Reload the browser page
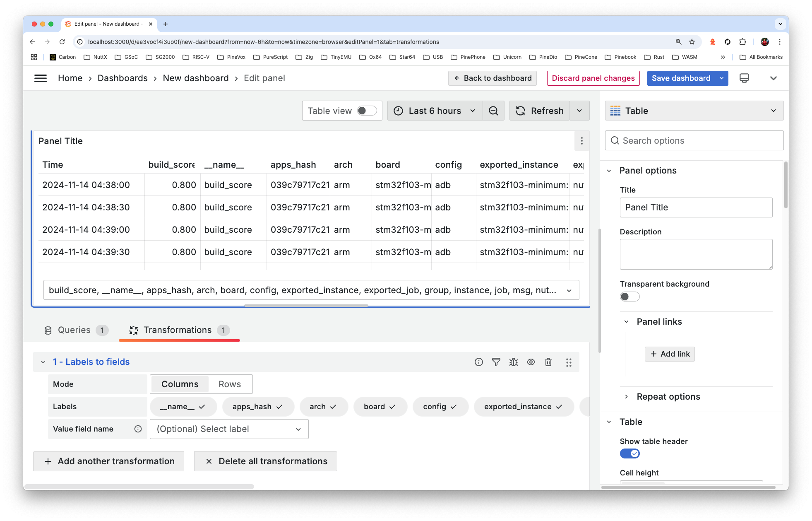Screen dimensions: 812x521 62,42
